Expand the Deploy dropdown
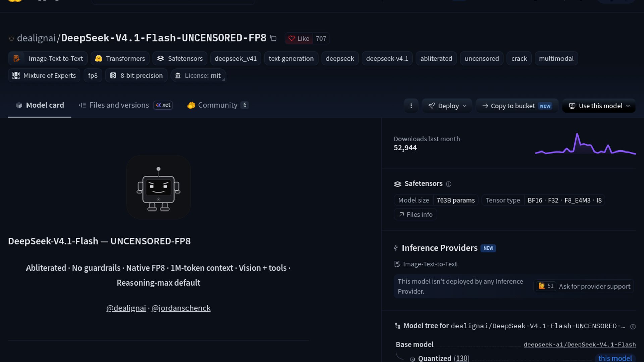Viewport: 644px width, 362px height. point(447,106)
